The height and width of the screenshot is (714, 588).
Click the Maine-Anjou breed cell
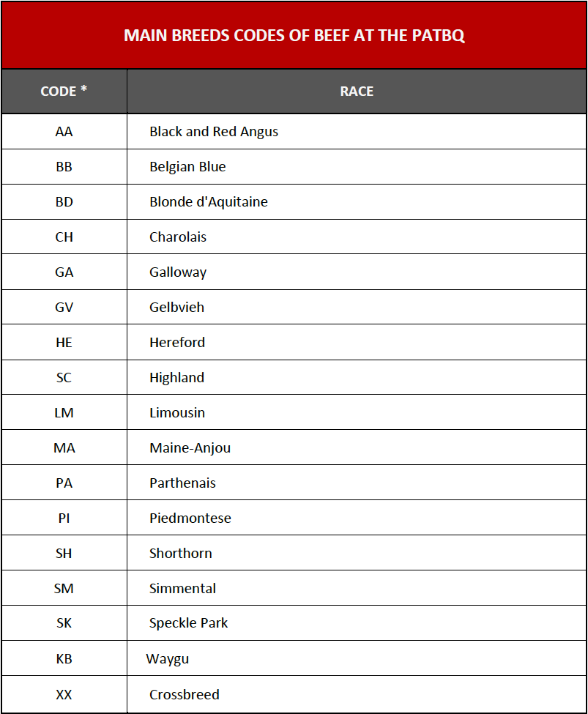pyautogui.click(x=357, y=447)
